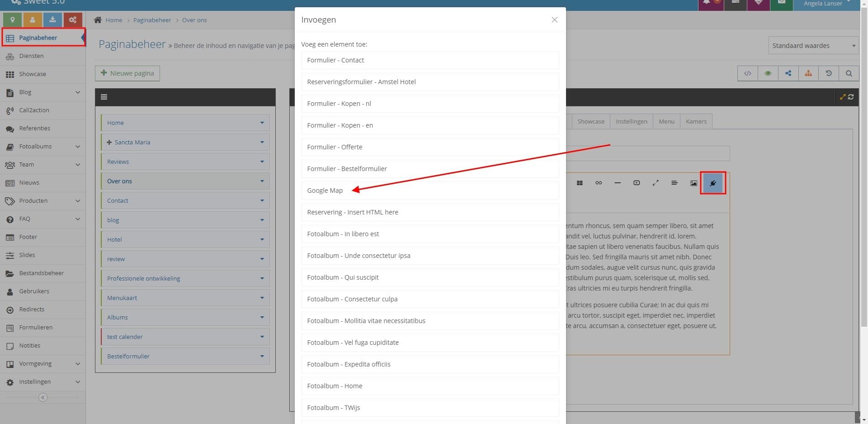
Task: Click the Home breadcrumb link
Action: click(x=114, y=20)
